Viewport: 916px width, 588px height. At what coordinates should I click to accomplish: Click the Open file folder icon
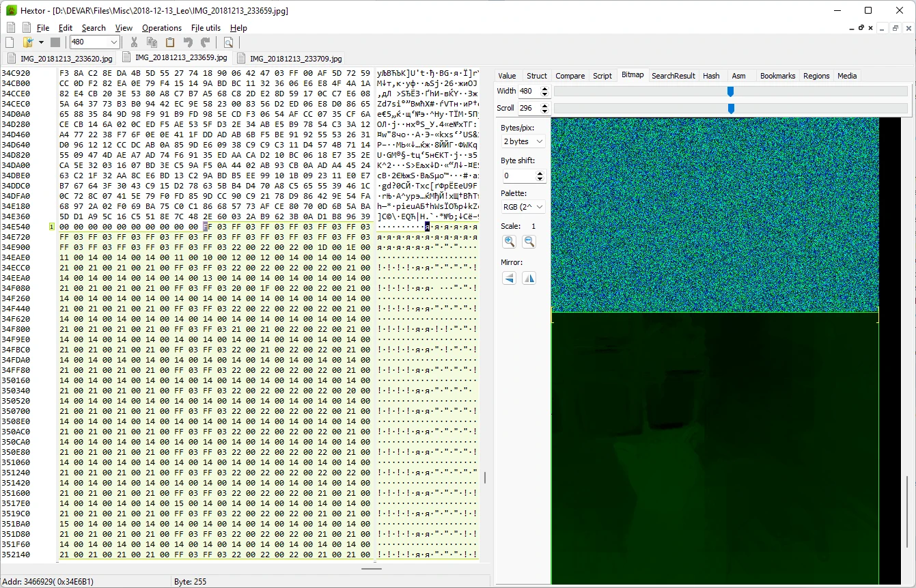pos(29,42)
